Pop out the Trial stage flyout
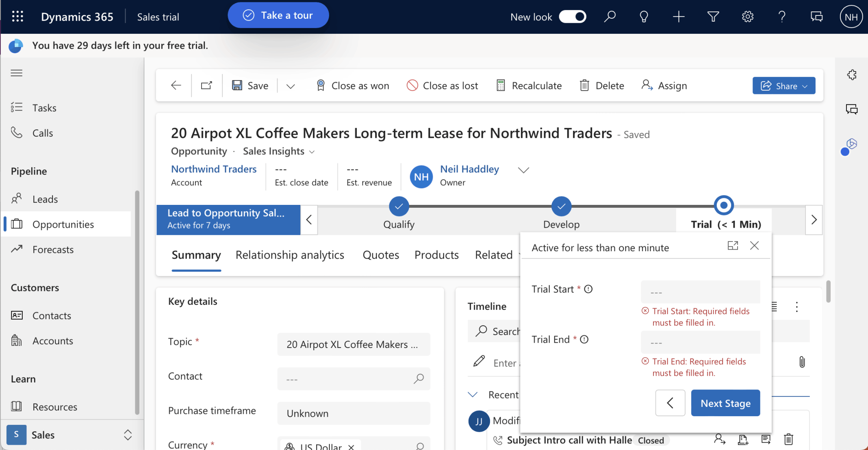Image resolution: width=868 pixels, height=450 pixels. point(732,246)
